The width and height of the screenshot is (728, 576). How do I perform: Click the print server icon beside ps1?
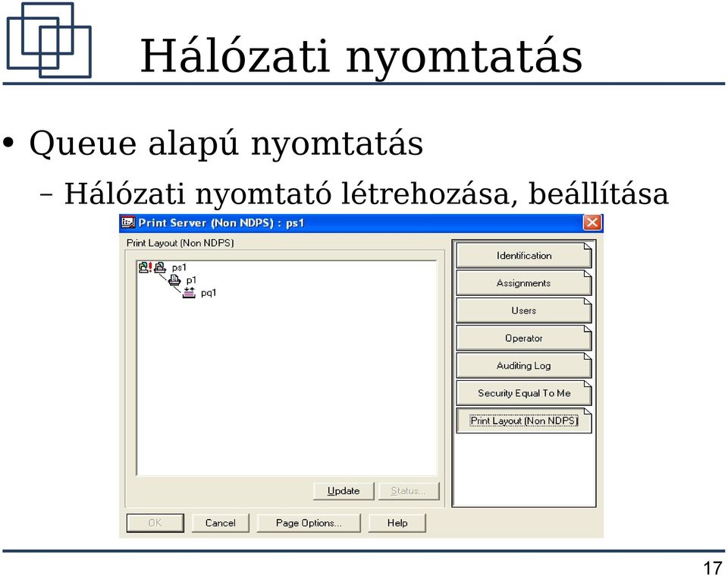[x=160, y=267]
